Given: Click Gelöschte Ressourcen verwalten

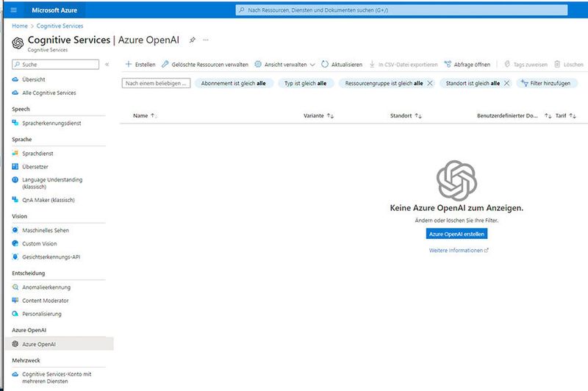Looking at the screenshot, I should (205, 65).
